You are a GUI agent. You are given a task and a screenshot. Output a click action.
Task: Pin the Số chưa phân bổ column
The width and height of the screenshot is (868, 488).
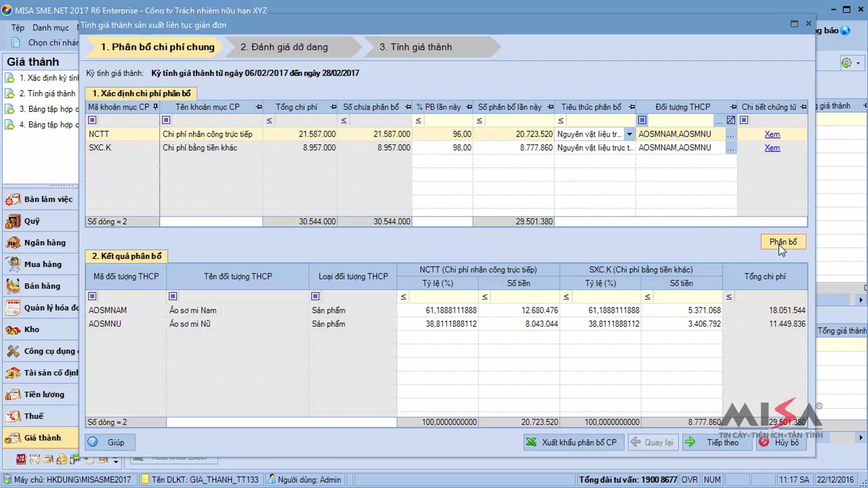coord(408,107)
